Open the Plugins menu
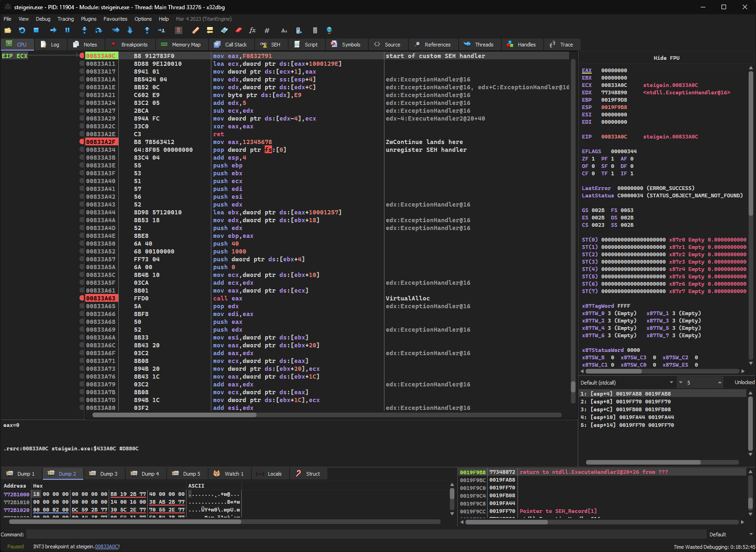 tap(88, 19)
